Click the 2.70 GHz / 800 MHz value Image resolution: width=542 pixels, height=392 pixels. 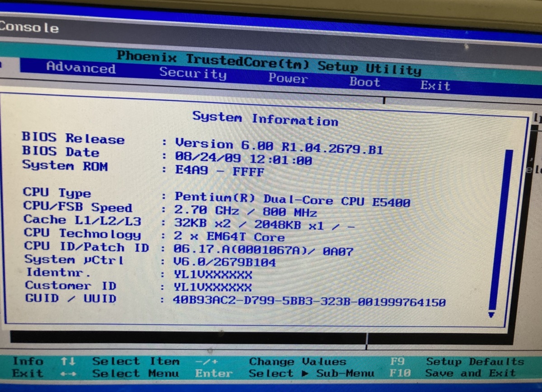point(245,211)
